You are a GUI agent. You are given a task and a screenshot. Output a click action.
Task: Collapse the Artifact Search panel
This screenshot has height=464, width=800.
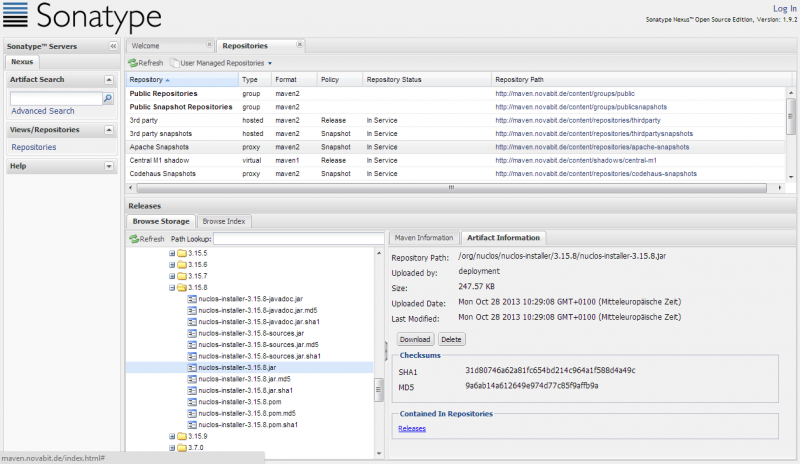click(x=109, y=80)
